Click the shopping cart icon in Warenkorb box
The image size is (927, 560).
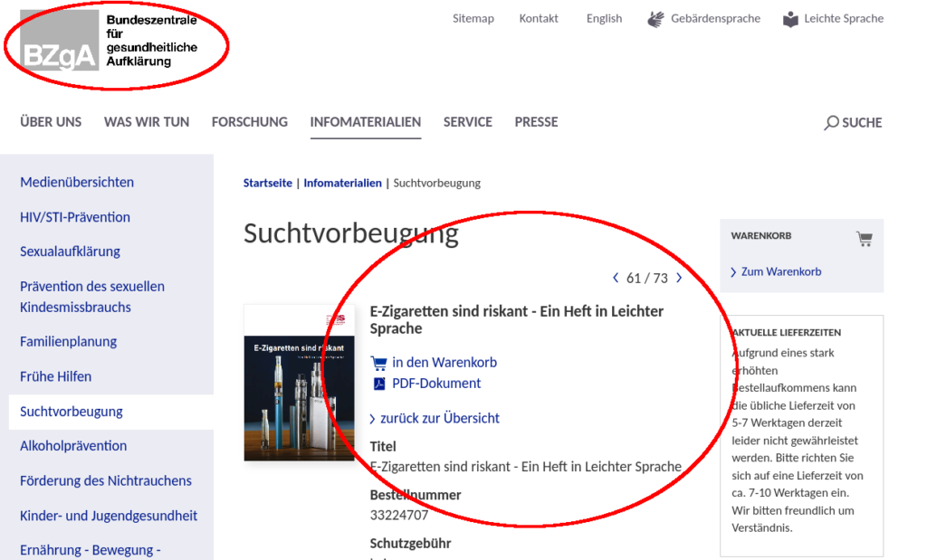[x=864, y=239]
